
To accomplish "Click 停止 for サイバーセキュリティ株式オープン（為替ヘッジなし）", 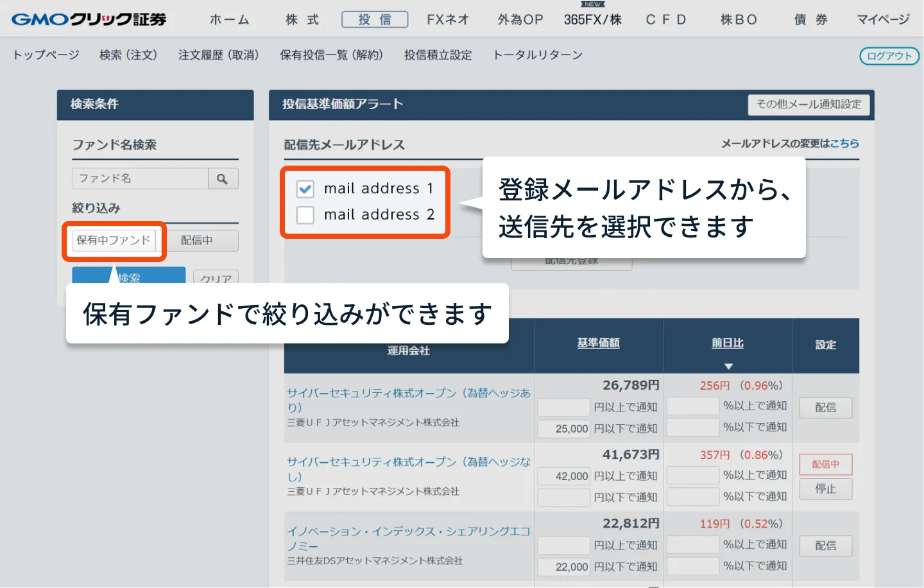I will click(825, 489).
